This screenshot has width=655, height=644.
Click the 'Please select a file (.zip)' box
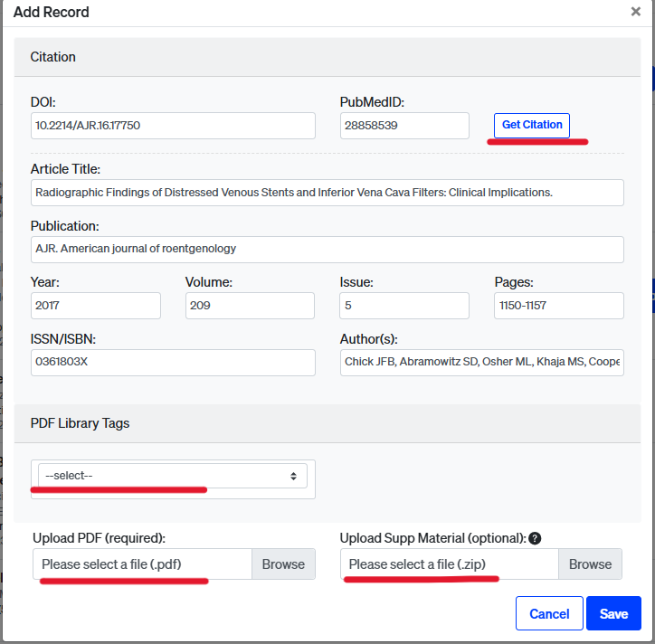point(450,563)
